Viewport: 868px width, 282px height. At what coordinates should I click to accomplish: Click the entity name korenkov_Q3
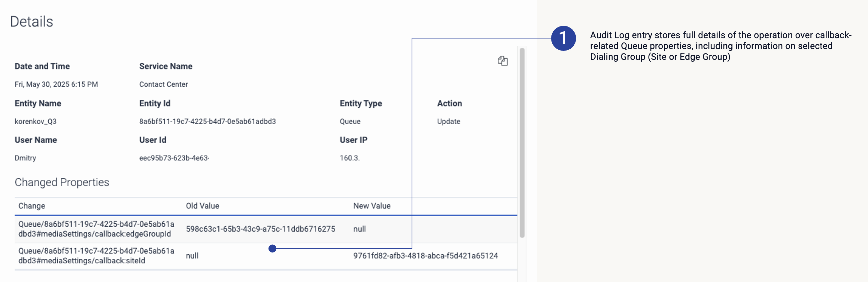[35, 121]
